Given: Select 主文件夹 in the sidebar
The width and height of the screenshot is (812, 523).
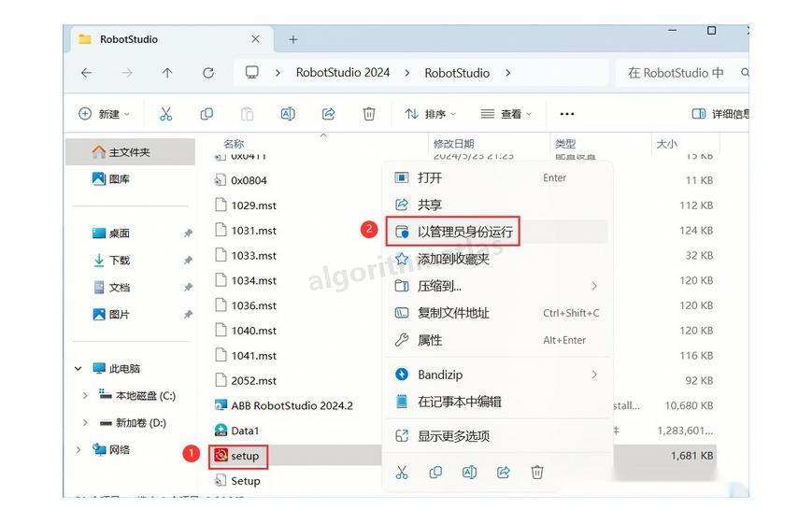Looking at the screenshot, I should [x=130, y=151].
